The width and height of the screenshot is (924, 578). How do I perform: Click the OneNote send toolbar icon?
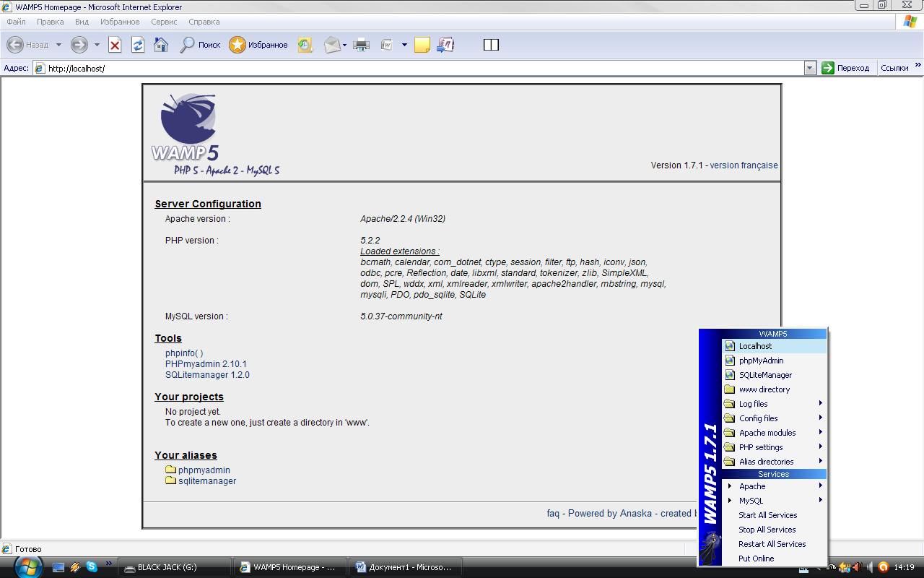click(445, 45)
